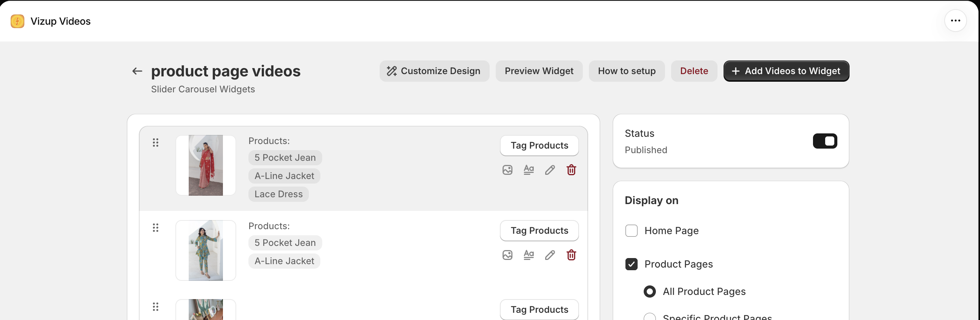This screenshot has width=980, height=320.
Task: Click the Lace Dress product tag
Action: 278,194
